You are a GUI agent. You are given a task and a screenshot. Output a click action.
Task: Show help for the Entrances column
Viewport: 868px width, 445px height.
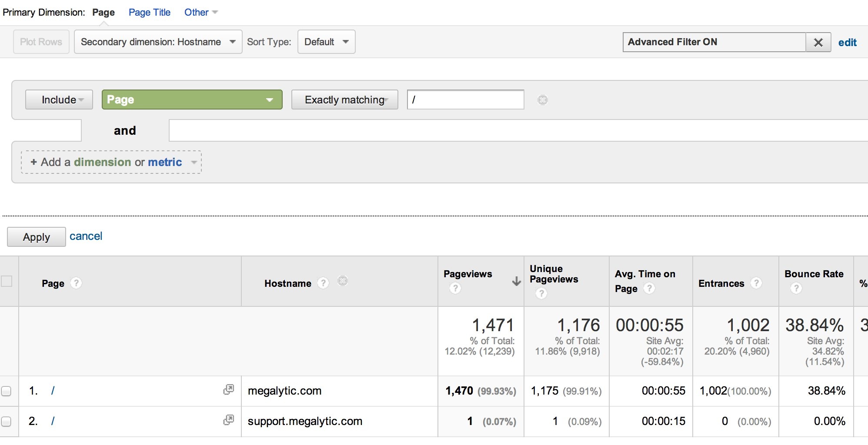(x=756, y=283)
